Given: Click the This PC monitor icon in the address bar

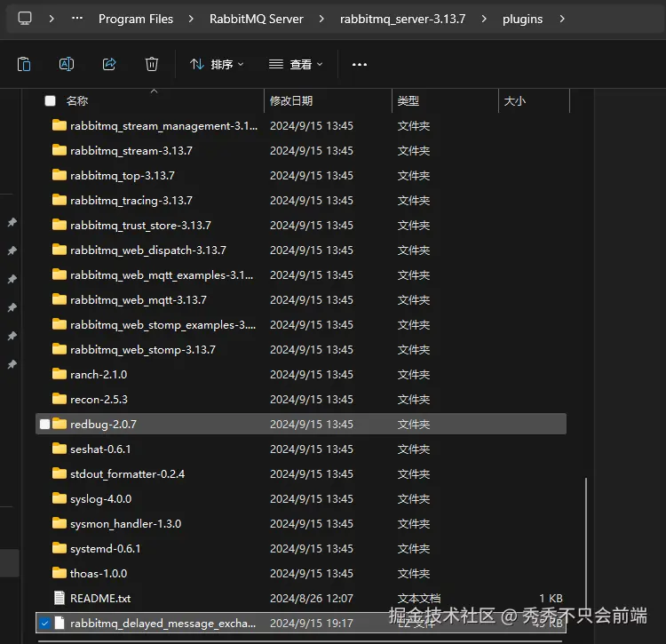Looking at the screenshot, I should pyautogui.click(x=25, y=19).
